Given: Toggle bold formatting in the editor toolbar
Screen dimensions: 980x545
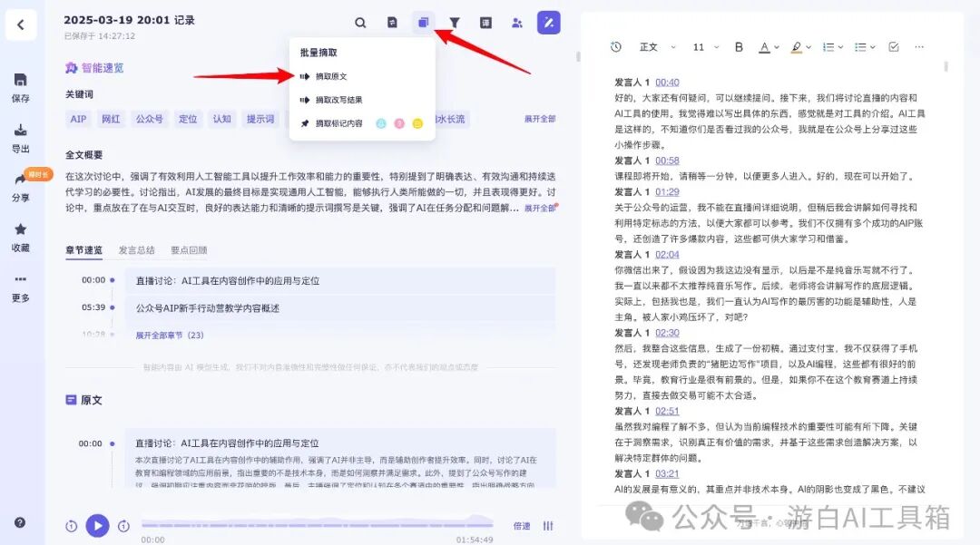Looking at the screenshot, I should [739, 44].
